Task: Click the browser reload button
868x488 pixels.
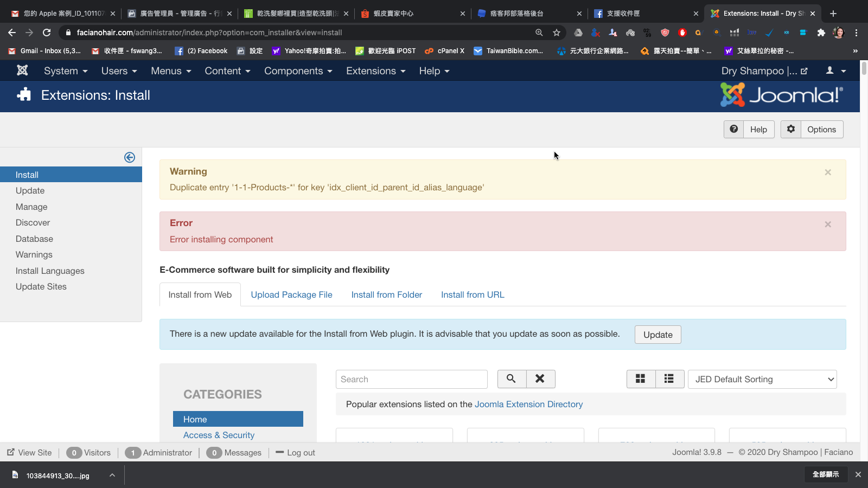Action: [47, 33]
